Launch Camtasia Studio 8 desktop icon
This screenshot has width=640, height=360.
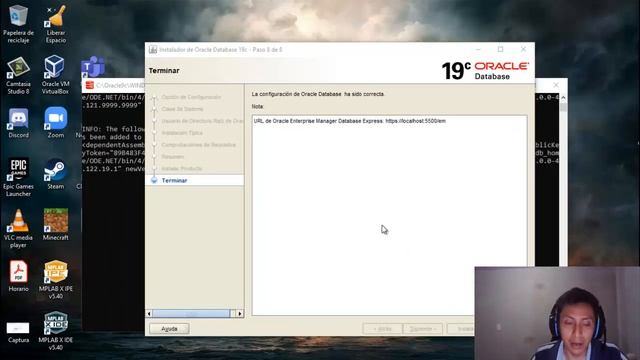pos(18,76)
